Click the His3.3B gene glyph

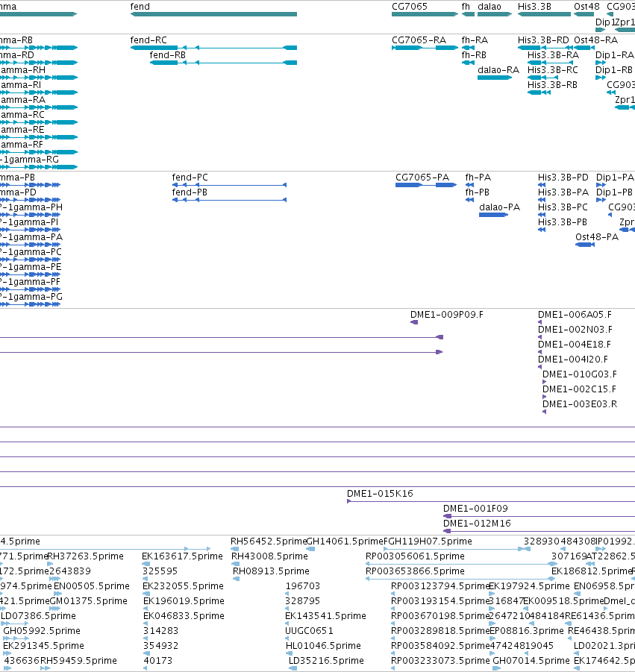pos(544,14)
